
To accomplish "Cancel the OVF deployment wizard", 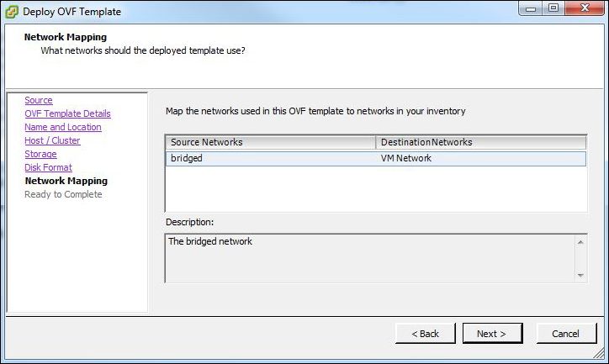I will point(566,334).
